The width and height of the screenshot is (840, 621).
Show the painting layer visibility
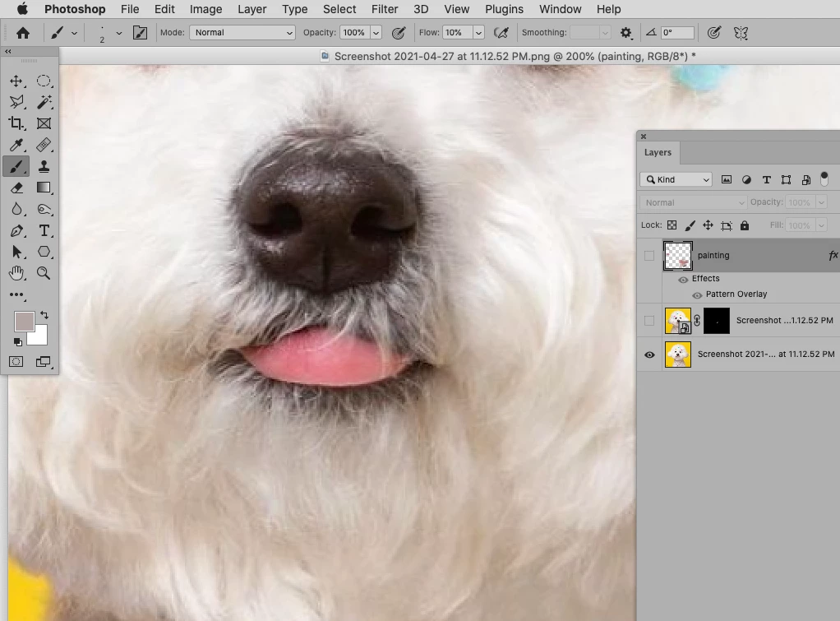pos(649,256)
